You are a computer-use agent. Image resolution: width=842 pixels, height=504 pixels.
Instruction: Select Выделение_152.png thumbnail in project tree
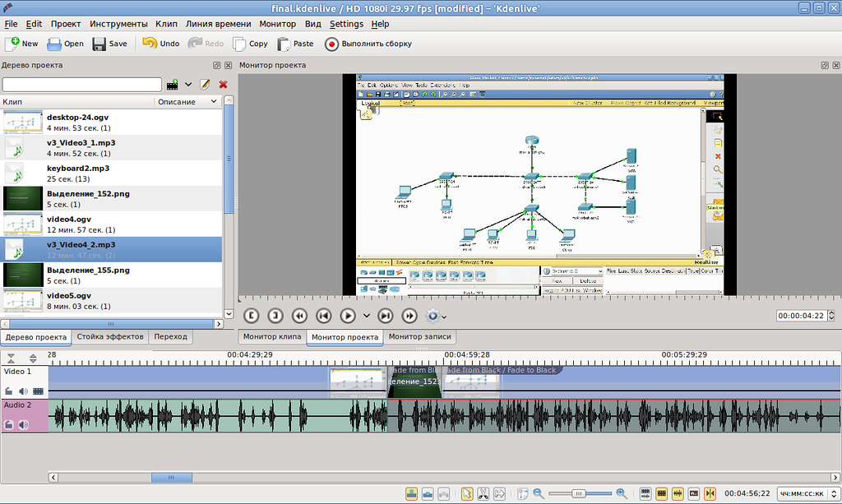click(23, 199)
